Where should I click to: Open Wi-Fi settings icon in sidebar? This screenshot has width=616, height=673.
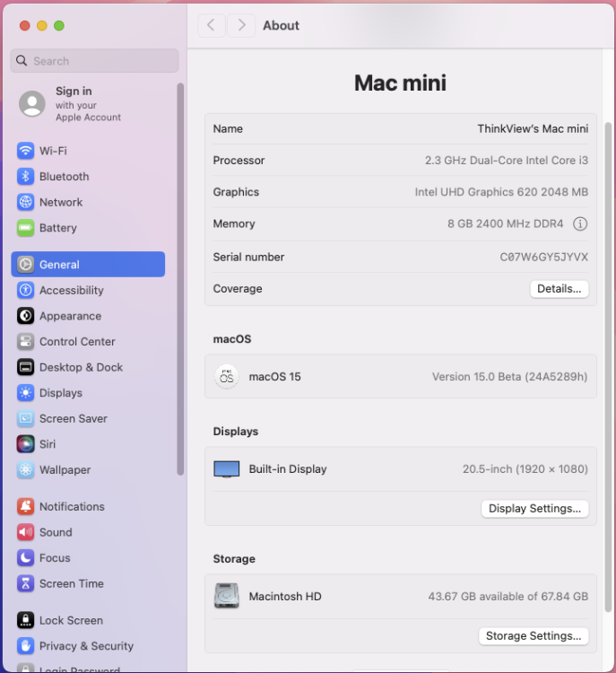[25, 151]
